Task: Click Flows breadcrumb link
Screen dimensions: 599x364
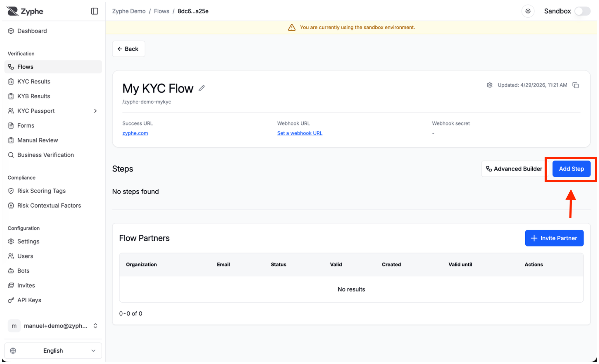Action: (161, 11)
